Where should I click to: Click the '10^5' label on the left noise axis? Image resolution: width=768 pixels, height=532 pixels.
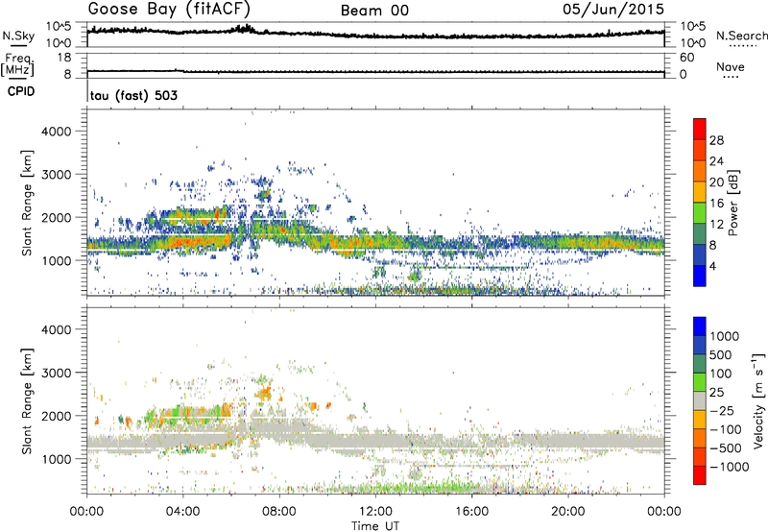pos(59,26)
